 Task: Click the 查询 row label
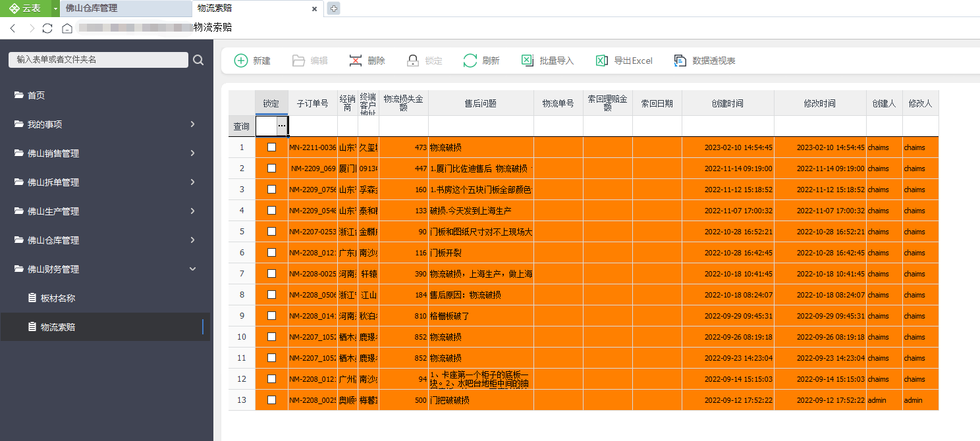(x=242, y=126)
